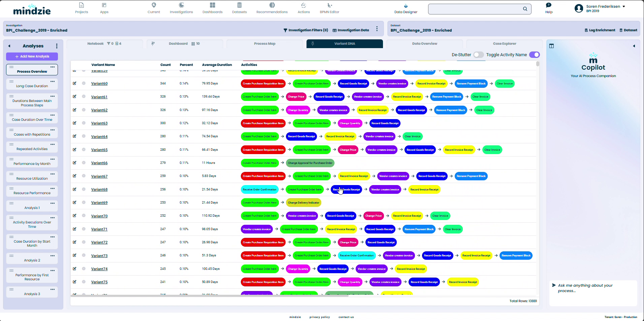
Task: Click the green Create Purchase Order Item activity in Variant66
Action: [260, 163]
